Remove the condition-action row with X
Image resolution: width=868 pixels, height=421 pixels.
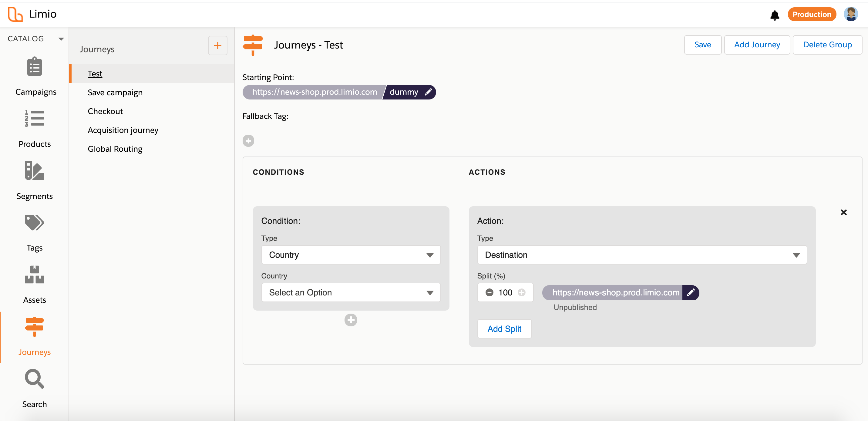pyautogui.click(x=843, y=212)
